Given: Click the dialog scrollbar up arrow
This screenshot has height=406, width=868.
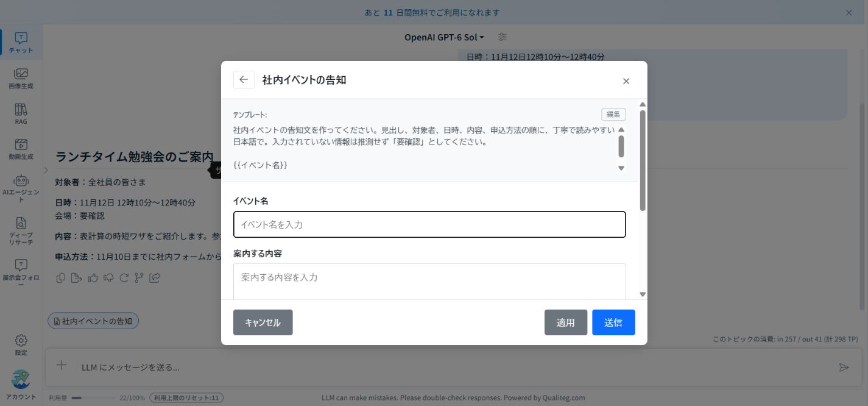Looking at the screenshot, I should coord(643,104).
